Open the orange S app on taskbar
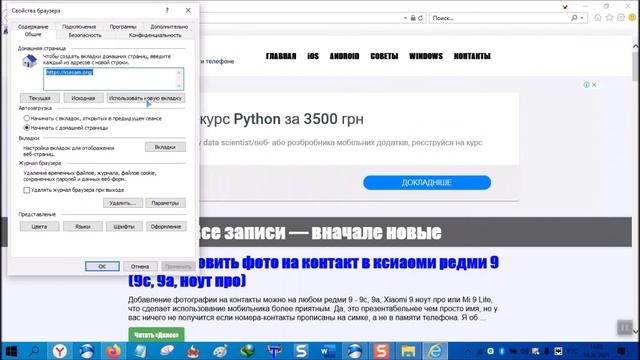The image size is (640, 360). [381, 351]
